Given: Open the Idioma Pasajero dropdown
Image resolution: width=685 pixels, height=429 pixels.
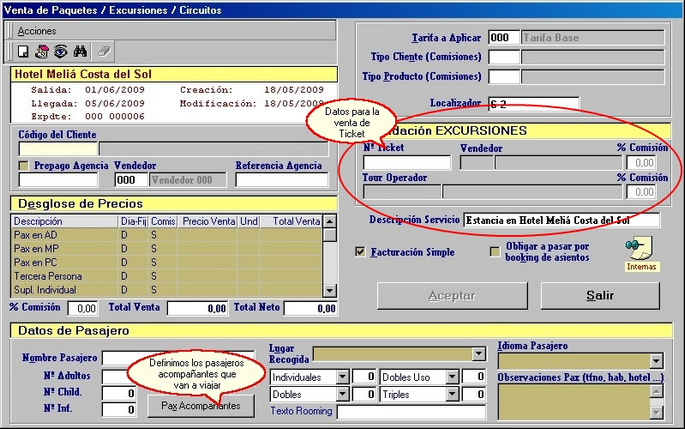Looking at the screenshot, I should pyautogui.click(x=656, y=361).
